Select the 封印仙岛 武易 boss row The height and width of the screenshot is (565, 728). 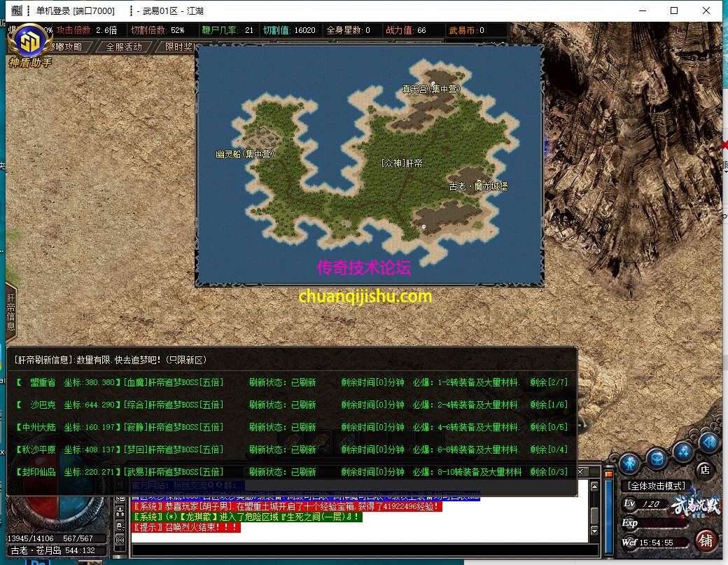click(290, 472)
